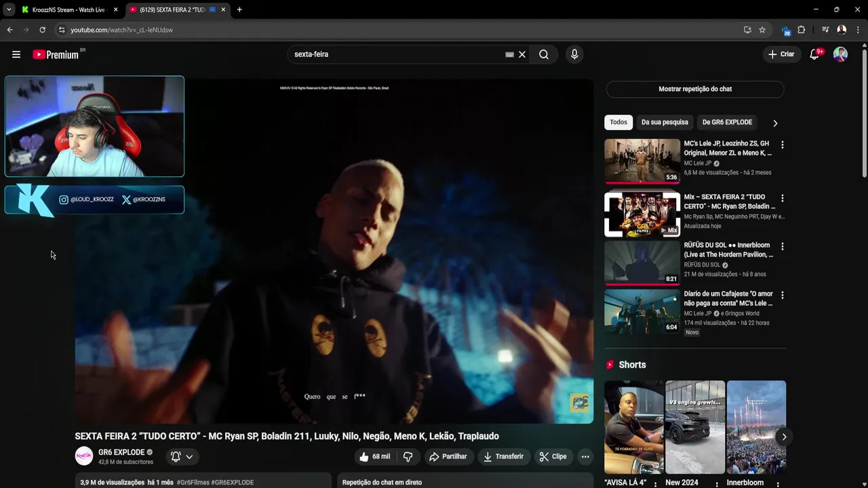Click the Clipe button
Screen dimensions: 868x488
tap(553, 457)
